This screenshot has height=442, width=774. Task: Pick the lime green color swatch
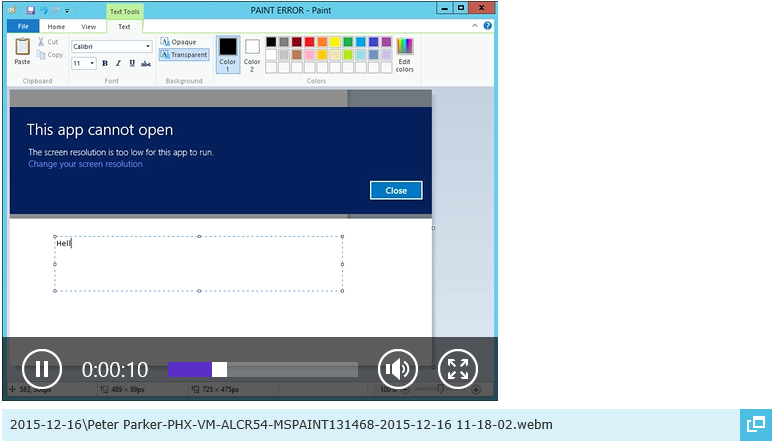tap(348, 54)
